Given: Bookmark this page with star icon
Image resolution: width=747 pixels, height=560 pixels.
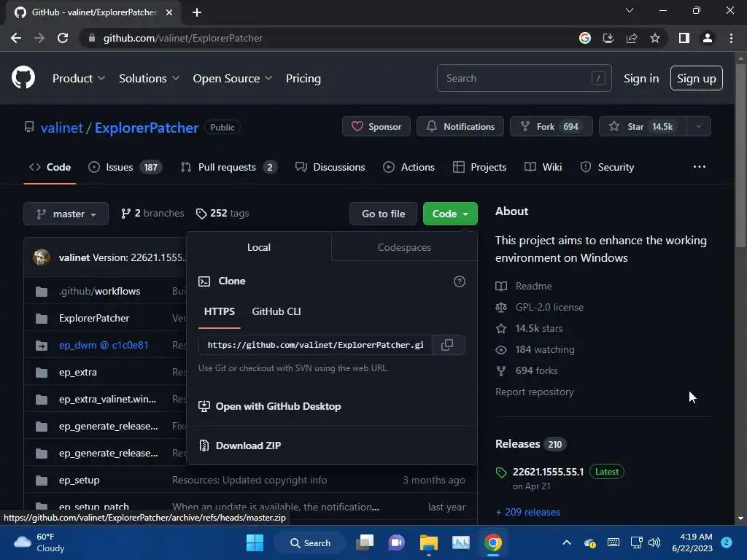Looking at the screenshot, I should coord(655,38).
